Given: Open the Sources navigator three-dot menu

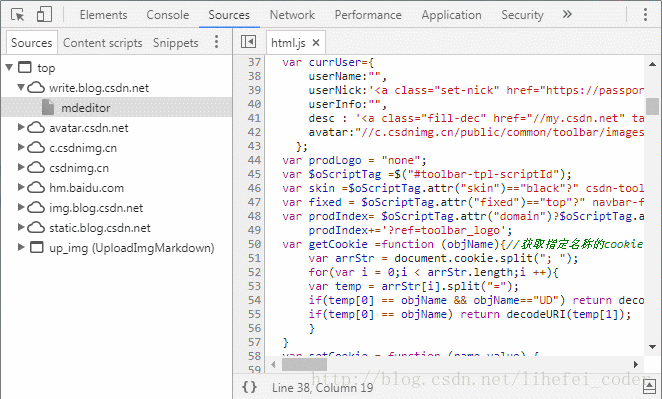Looking at the screenshot, I should click(x=216, y=42).
